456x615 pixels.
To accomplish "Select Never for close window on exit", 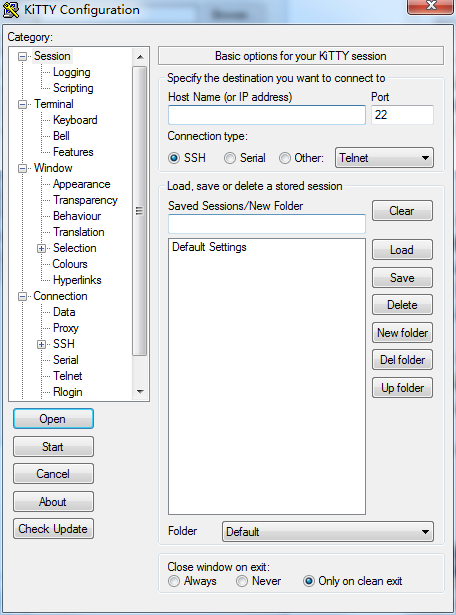I will point(242,581).
